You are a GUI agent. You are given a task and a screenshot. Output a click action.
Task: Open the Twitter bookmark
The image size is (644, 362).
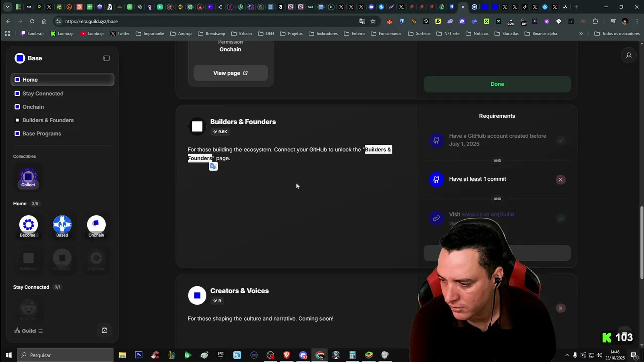[120, 34]
